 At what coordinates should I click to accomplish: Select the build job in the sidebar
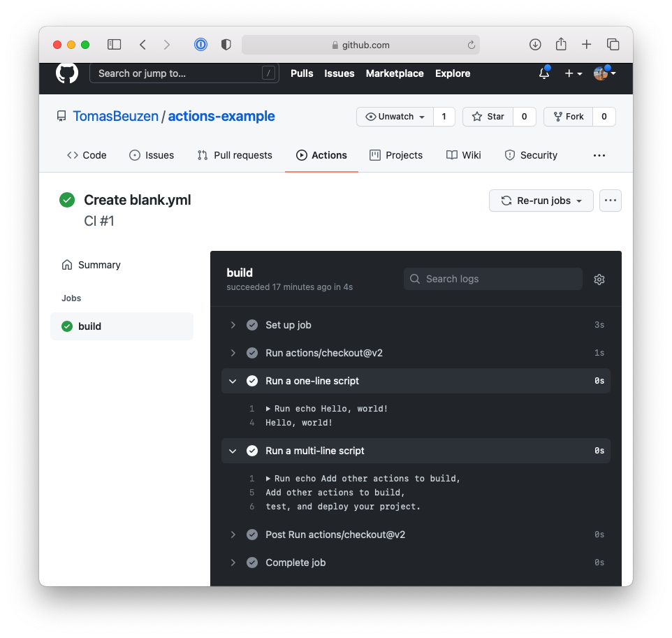point(122,326)
